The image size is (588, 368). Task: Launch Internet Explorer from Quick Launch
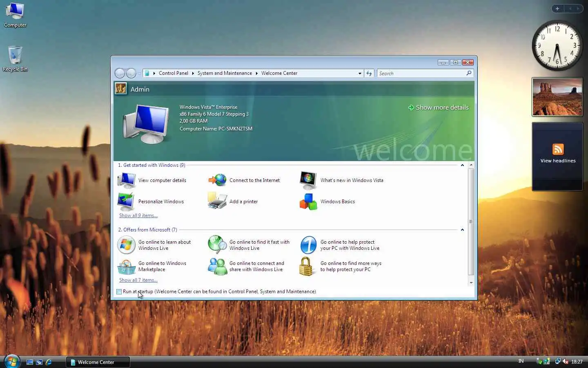(49, 362)
